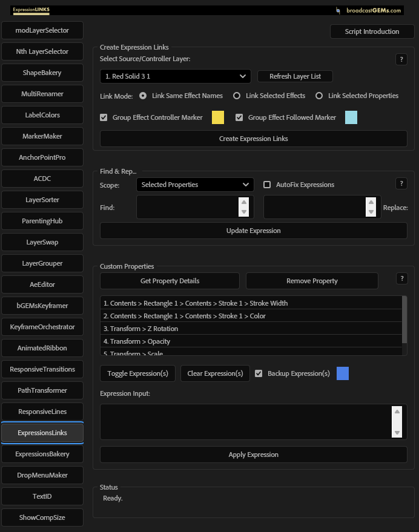This screenshot has height=532, width=419.
Task: Click Refresh Layer List
Action: [295, 76]
